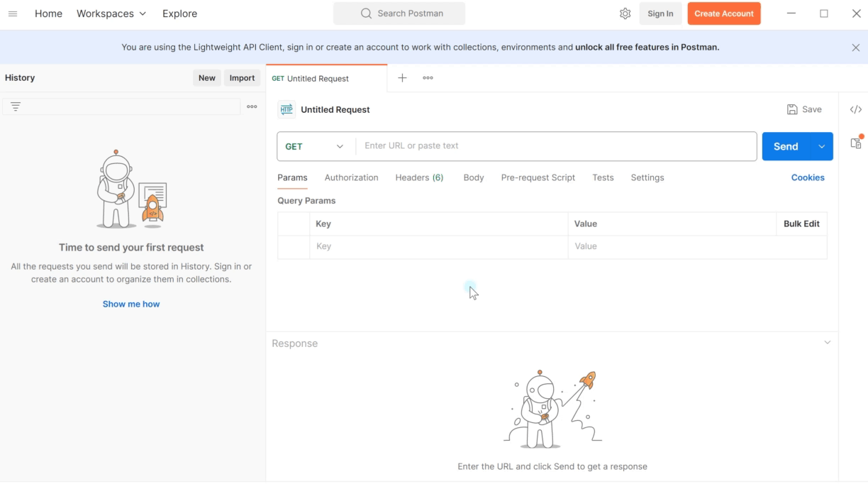Switch to the Tests tab

tap(603, 177)
